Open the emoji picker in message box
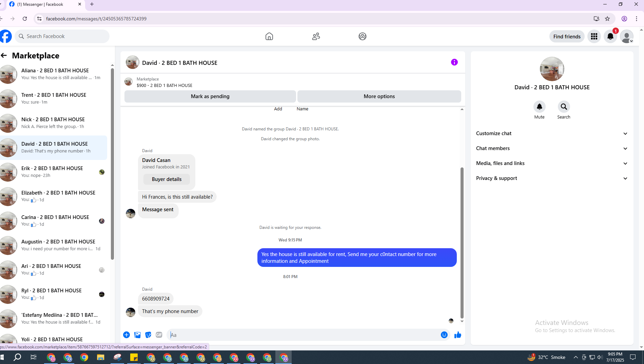The image size is (644, 364). coord(444,335)
